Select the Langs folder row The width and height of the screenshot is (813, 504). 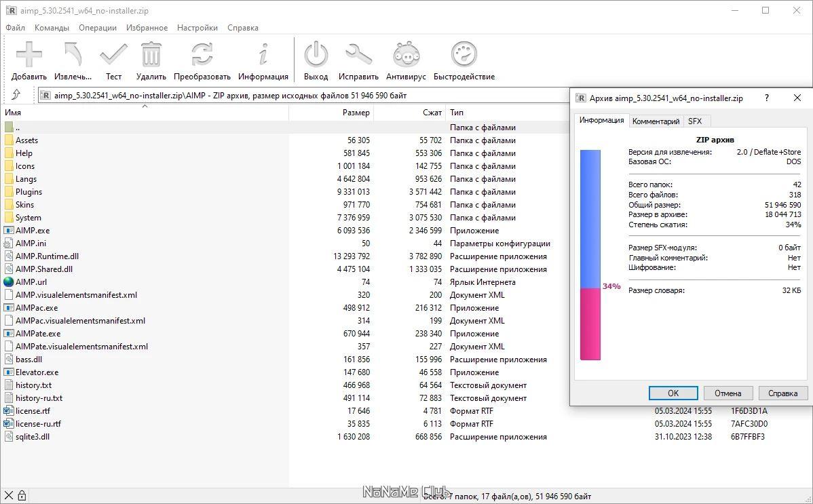point(285,179)
